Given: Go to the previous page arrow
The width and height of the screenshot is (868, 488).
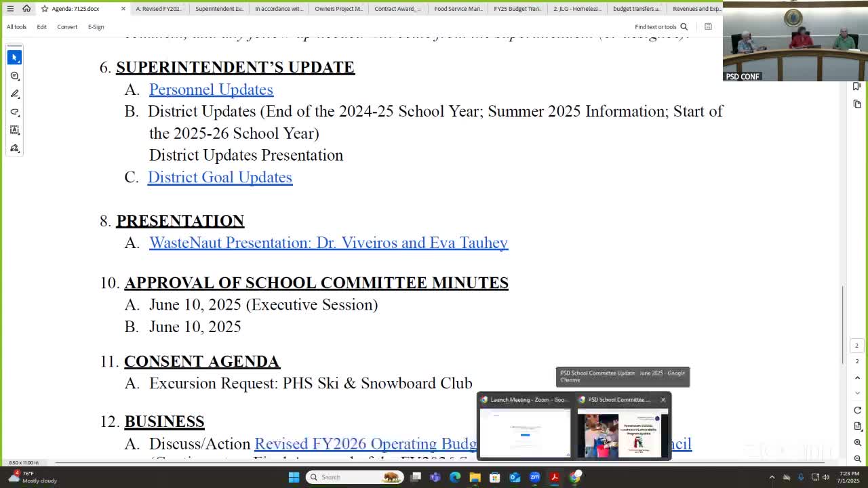Looking at the screenshot, I should [857, 378].
